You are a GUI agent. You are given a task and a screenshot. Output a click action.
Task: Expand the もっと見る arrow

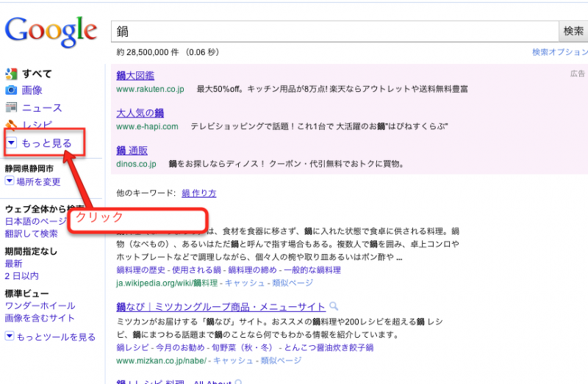click(11, 142)
